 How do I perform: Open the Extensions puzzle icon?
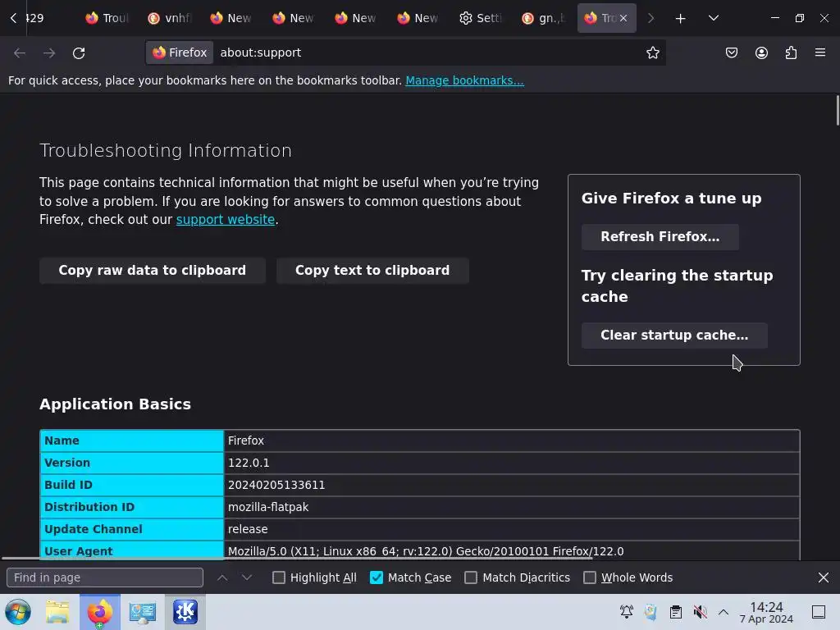point(791,52)
